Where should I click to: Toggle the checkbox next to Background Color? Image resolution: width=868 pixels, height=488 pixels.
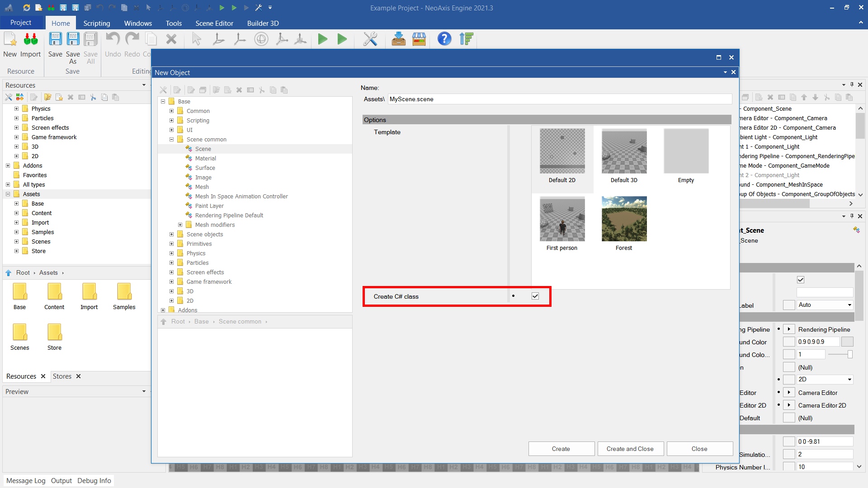click(x=789, y=342)
